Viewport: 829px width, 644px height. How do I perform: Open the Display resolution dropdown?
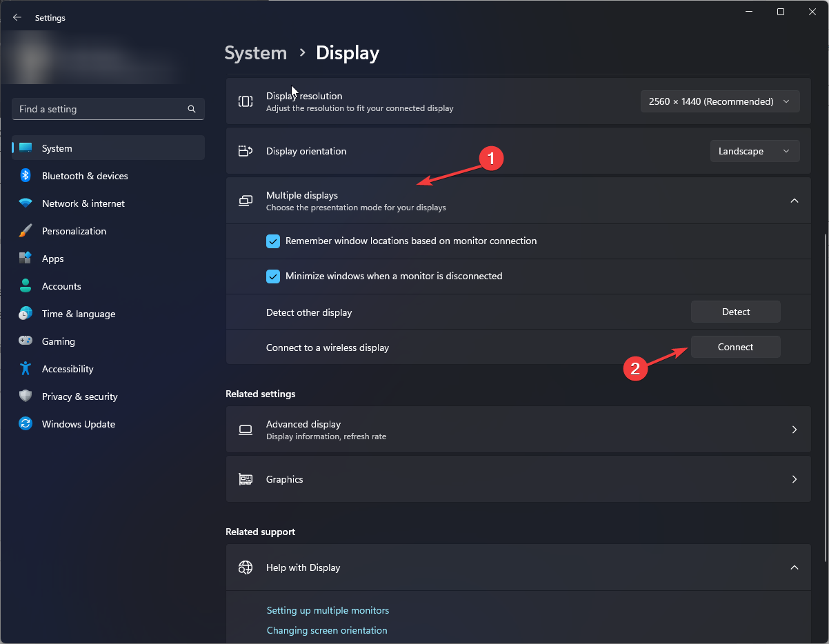coord(720,101)
